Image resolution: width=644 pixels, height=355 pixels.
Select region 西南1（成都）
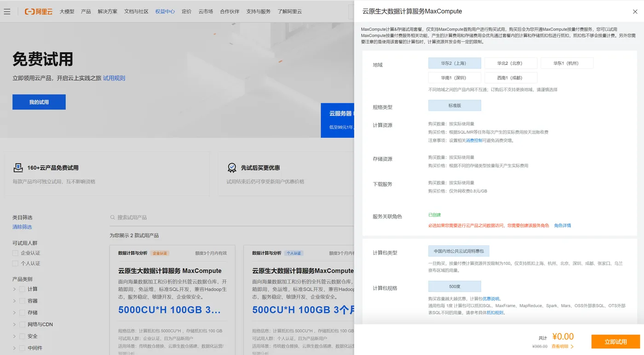[x=511, y=78]
